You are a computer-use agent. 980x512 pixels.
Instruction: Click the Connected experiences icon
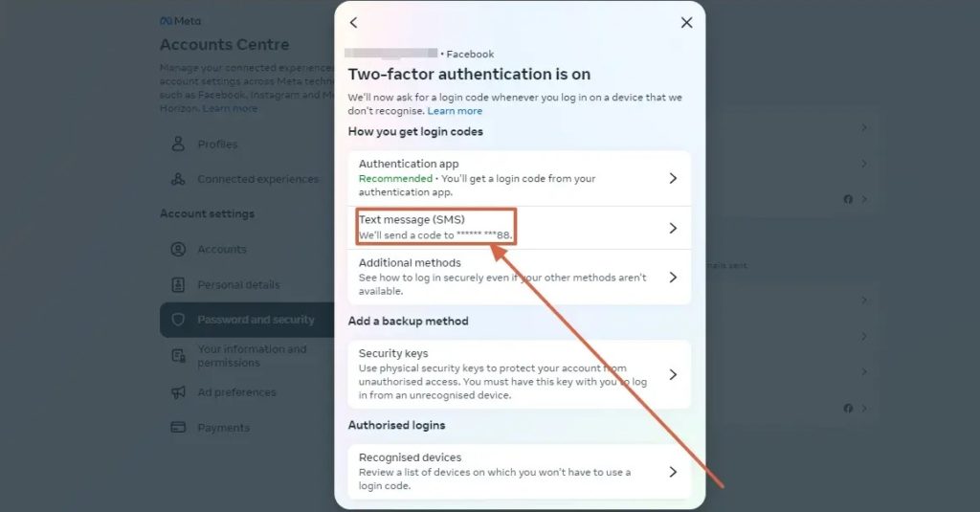click(x=178, y=179)
